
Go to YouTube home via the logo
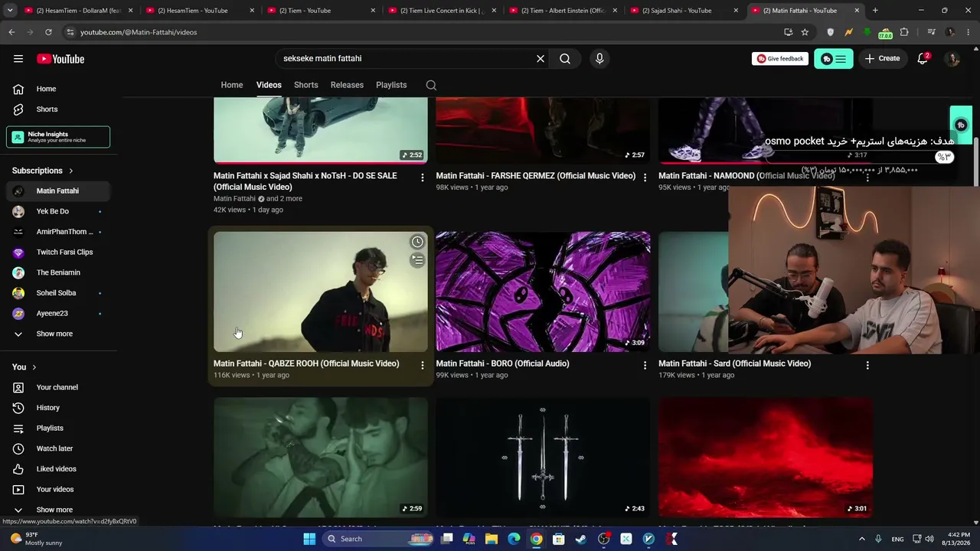[60, 59]
